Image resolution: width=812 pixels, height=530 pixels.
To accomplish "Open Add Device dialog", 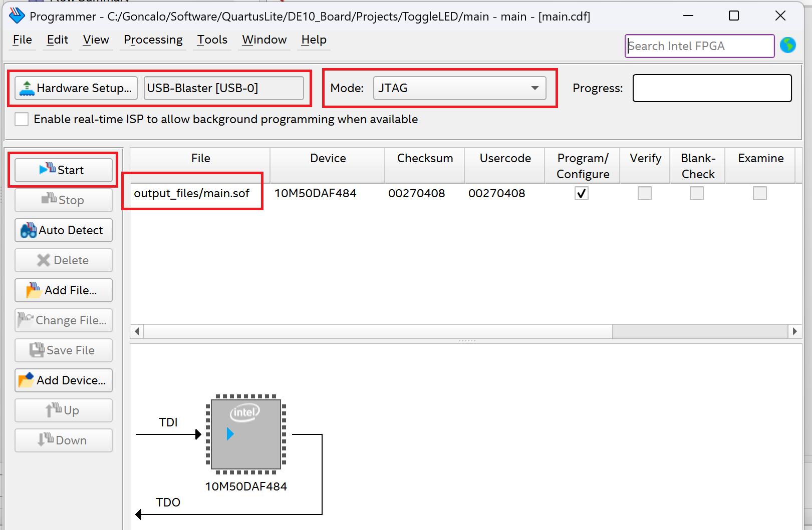I will (64, 380).
